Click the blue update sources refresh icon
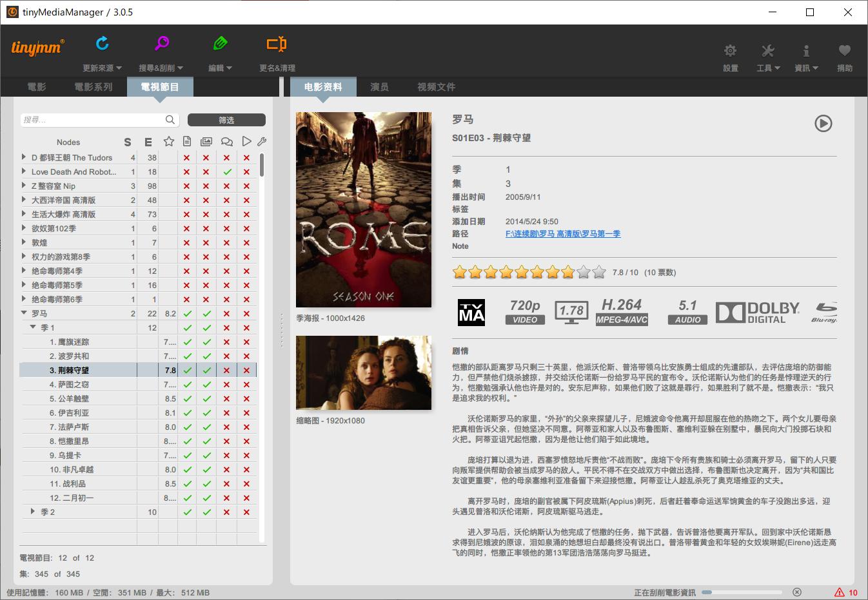This screenshot has height=600, width=868. click(102, 44)
